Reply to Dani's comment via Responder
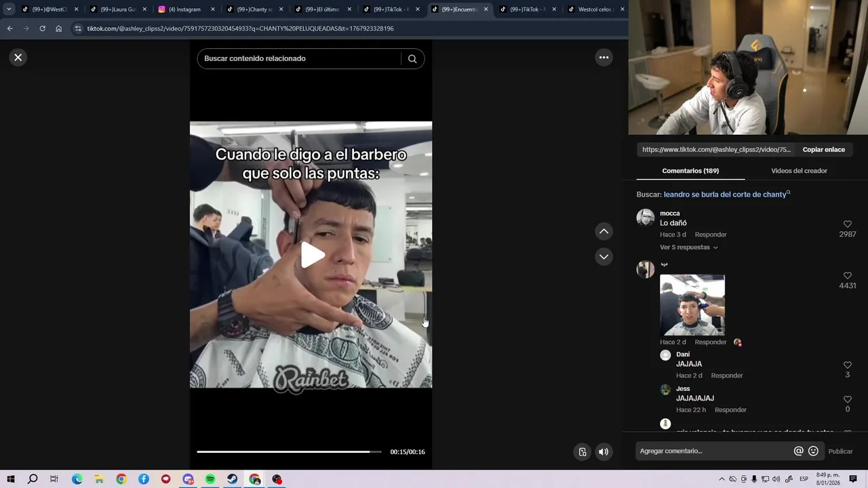868x488 pixels. click(x=726, y=375)
